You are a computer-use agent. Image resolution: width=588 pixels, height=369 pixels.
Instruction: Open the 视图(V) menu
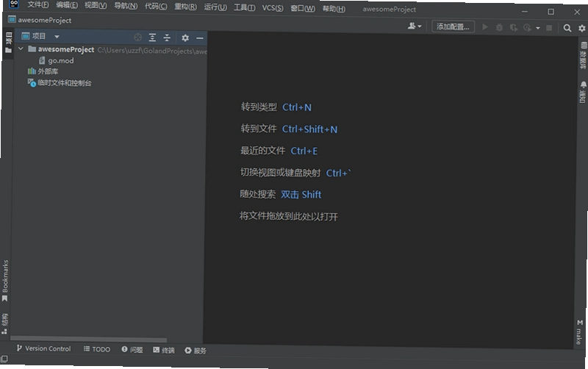point(96,5)
